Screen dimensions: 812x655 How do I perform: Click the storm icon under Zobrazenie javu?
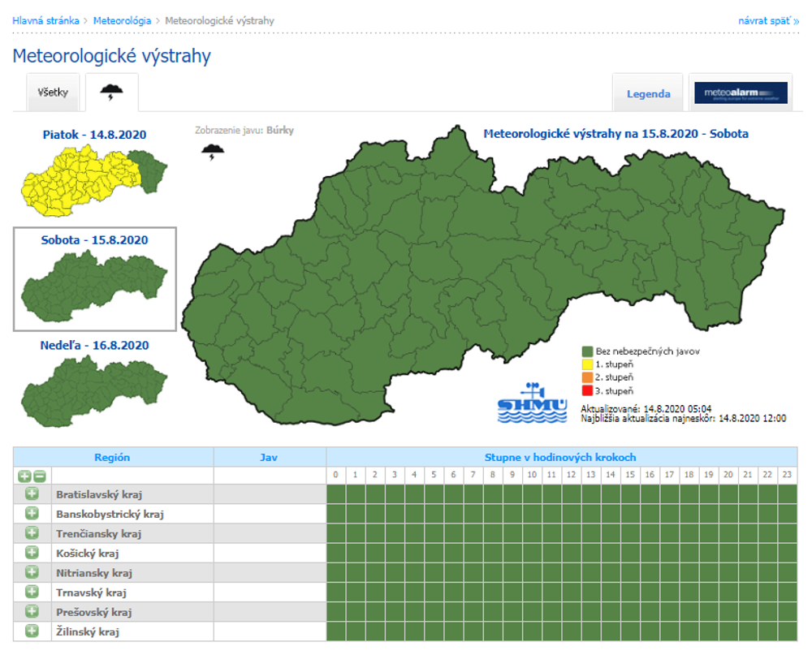pyautogui.click(x=214, y=152)
